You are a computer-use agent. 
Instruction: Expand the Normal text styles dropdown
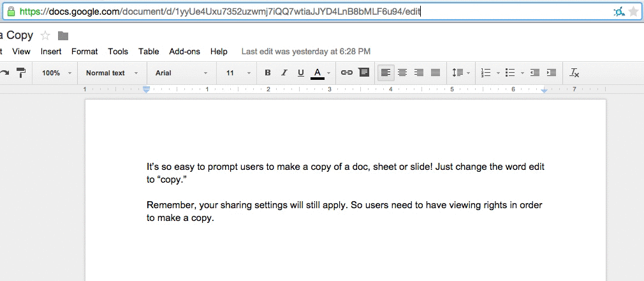click(x=112, y=73)
